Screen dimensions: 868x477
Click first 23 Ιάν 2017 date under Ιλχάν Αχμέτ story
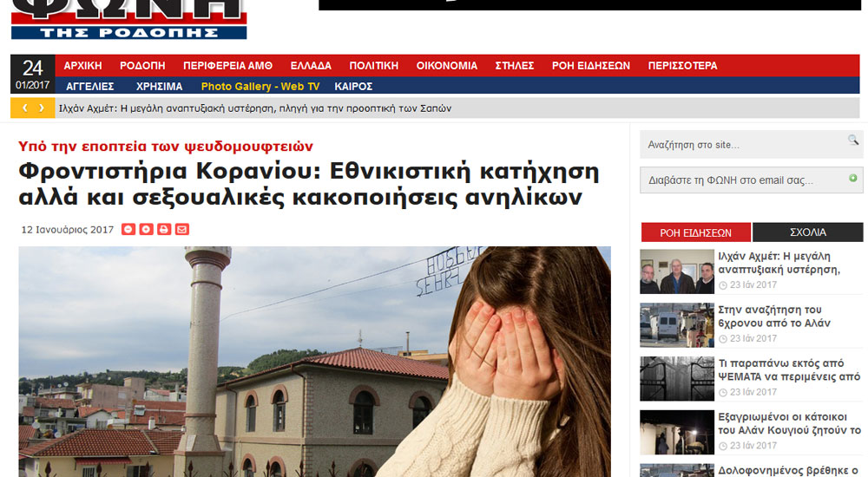753,285
